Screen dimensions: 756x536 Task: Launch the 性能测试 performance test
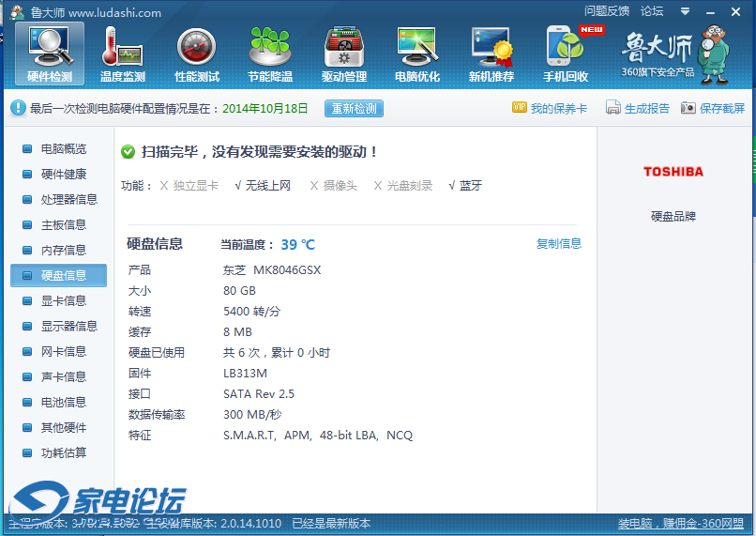coord(197,54)
